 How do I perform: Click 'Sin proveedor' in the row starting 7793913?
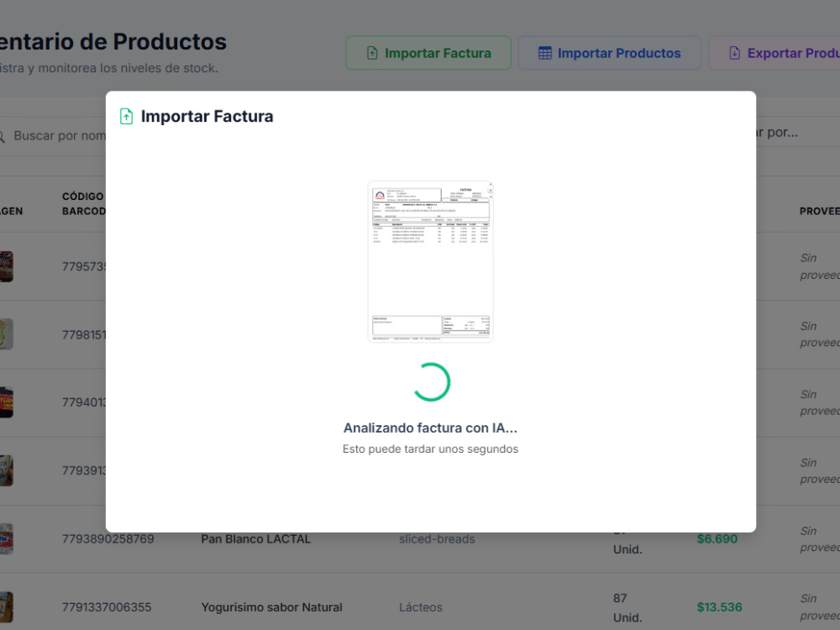pyautogui.click(x=820, y=470)
